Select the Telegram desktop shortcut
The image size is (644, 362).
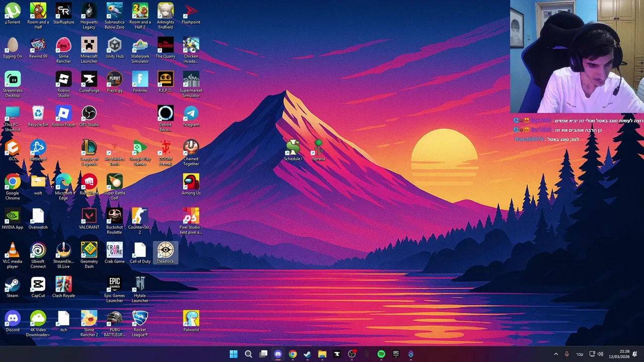pos(191,116)
